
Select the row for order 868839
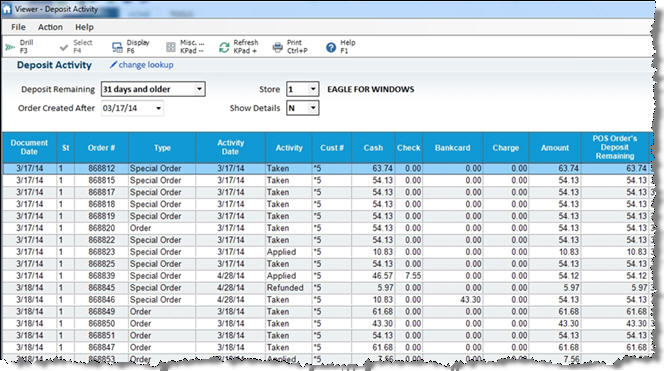tap(327, 276)
